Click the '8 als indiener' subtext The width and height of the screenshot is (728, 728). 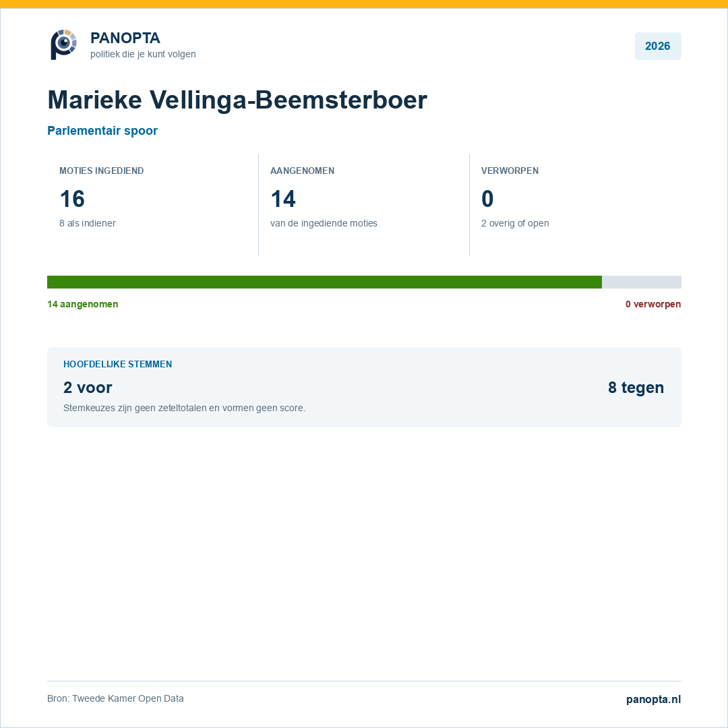[x=87, y=223]
